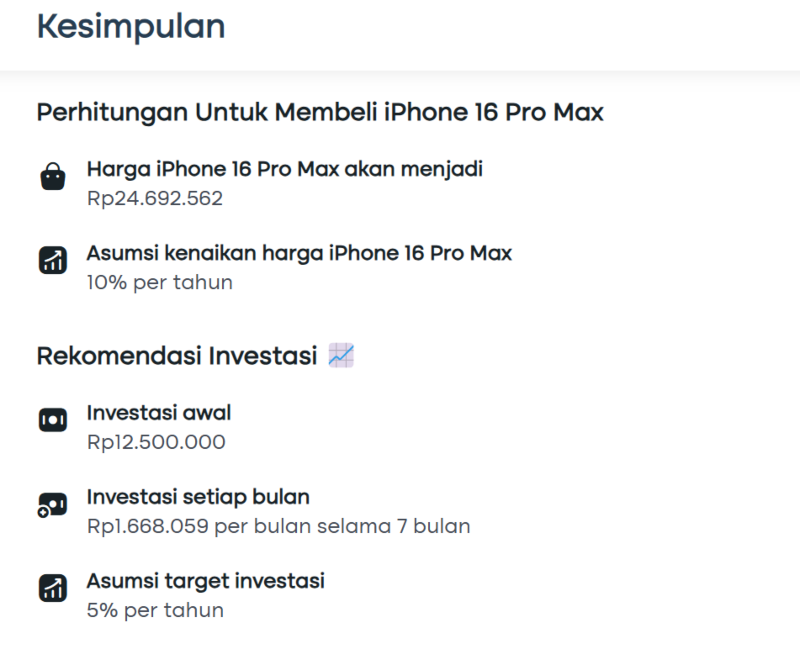Screen dimensions: 800x665
Task: Click the Investasi setiap bulan label
Action: 198,497
